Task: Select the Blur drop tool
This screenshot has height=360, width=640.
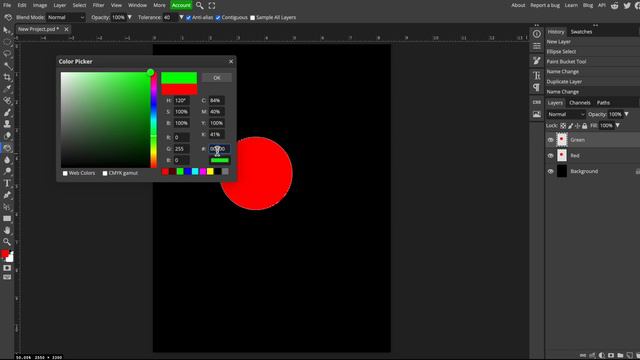Action: point(7,160)
